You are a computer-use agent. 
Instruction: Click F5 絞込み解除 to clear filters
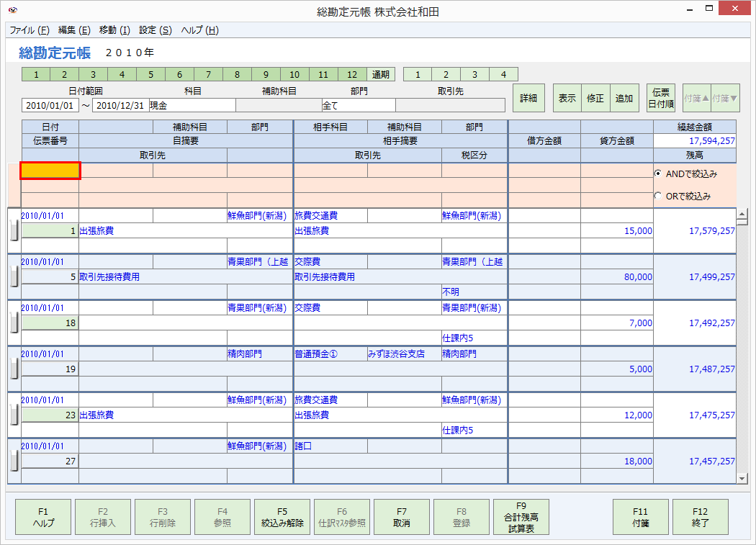[x=282, y=516]
